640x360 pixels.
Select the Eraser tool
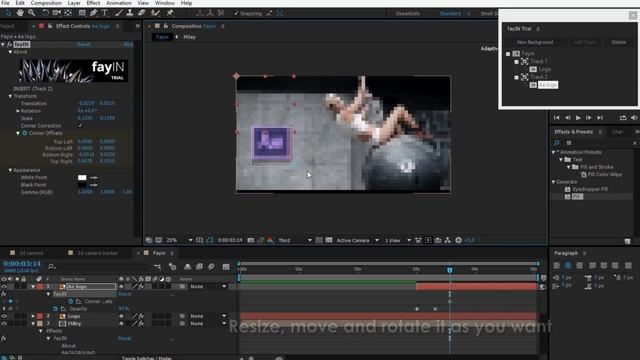[141, 13]
